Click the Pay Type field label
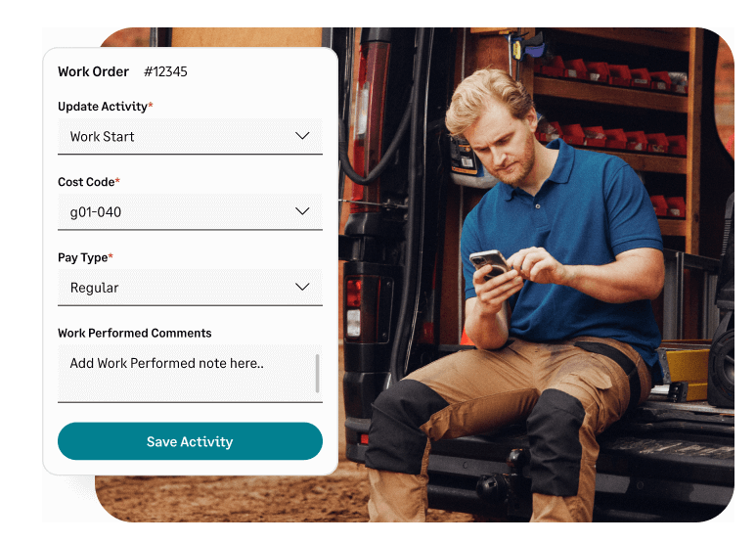Image resolution: width=756 pixels, height=543 pixels. point(82,257)
